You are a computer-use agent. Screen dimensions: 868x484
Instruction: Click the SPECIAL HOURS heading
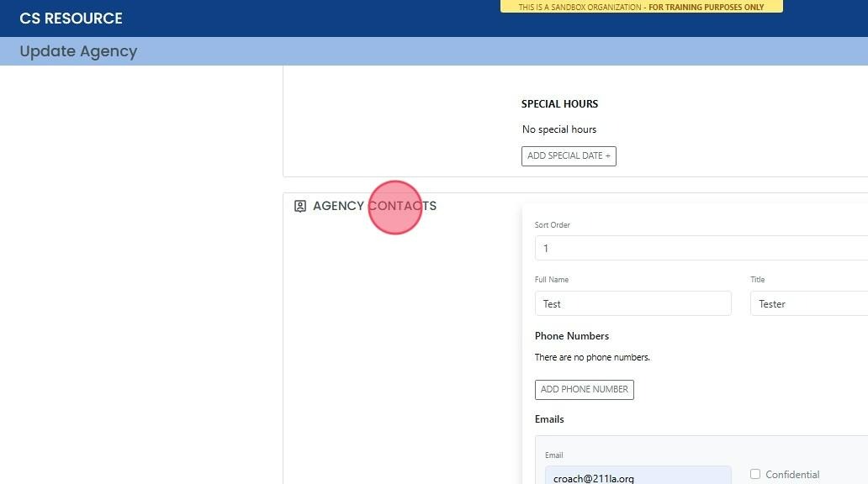(x=559, y=104)
